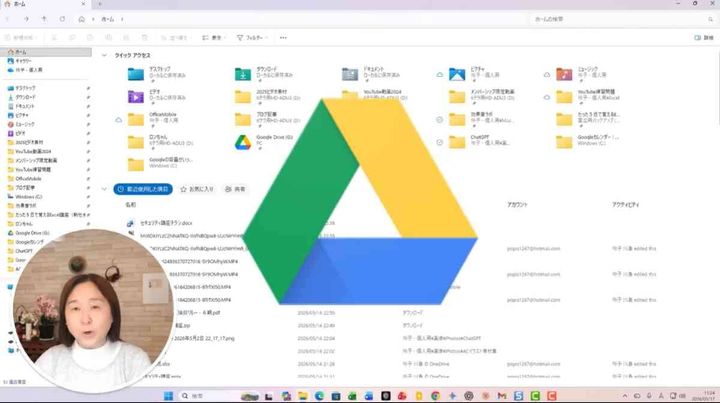
Task: Click the Windows Start button
Action: (x=169, y=396)
